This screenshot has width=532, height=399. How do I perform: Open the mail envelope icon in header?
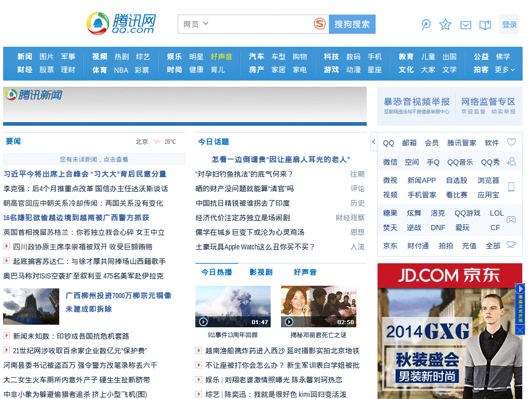pyautogui.click(x=465, y=25)
